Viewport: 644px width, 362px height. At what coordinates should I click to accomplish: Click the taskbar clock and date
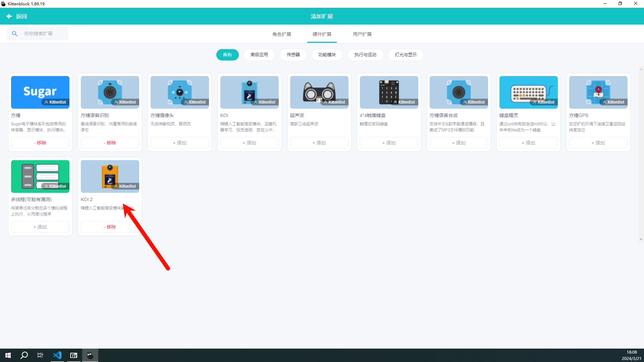pos(632,355)
